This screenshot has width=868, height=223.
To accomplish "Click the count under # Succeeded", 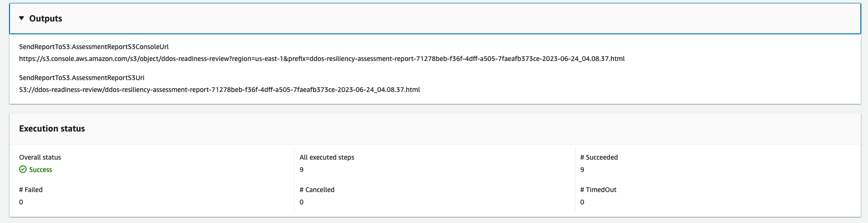I will point(582,170).
